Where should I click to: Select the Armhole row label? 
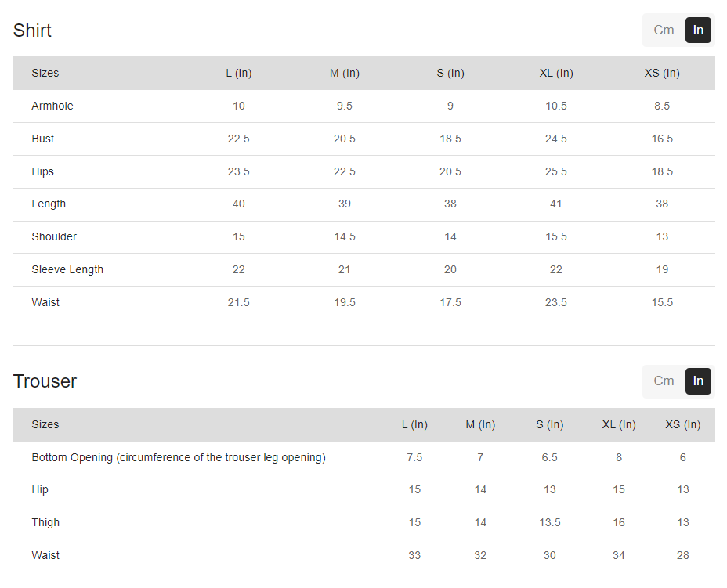(52, 106)
